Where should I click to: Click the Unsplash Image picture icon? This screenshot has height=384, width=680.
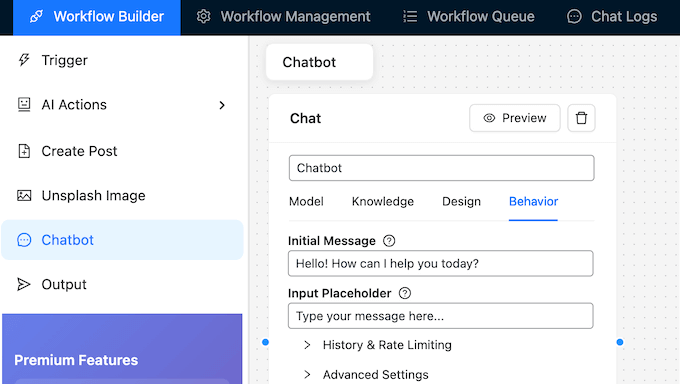tap(24, 196)
